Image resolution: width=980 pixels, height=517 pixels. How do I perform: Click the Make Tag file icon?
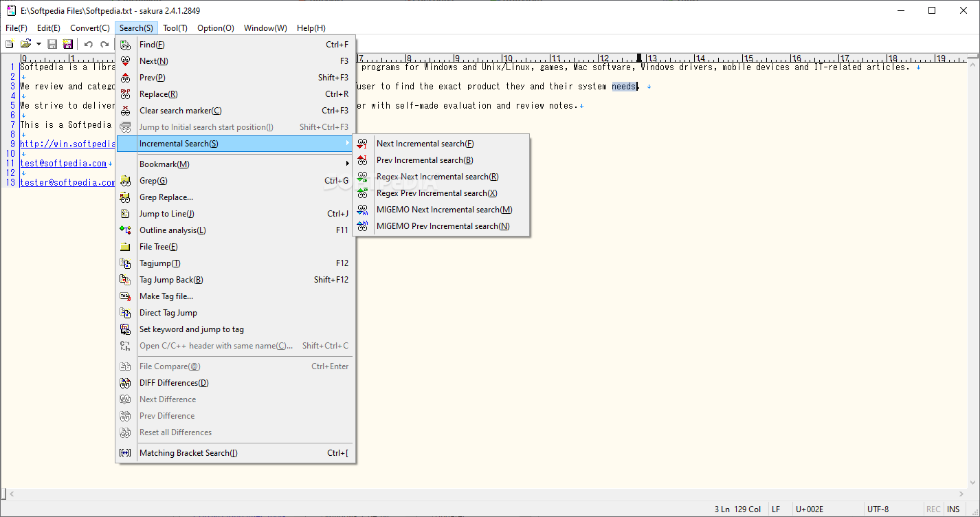[125, 296]
